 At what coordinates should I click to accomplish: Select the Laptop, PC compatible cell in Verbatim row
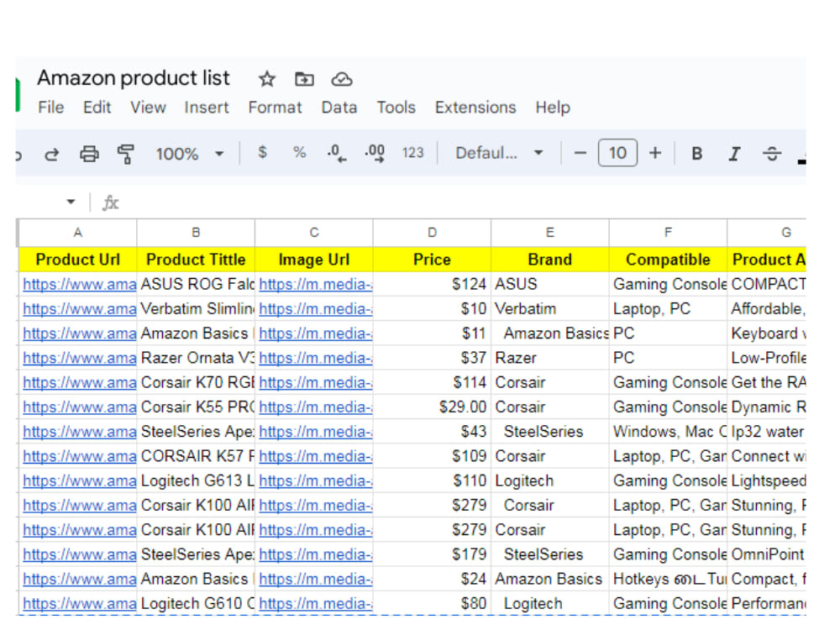[668, 308]
